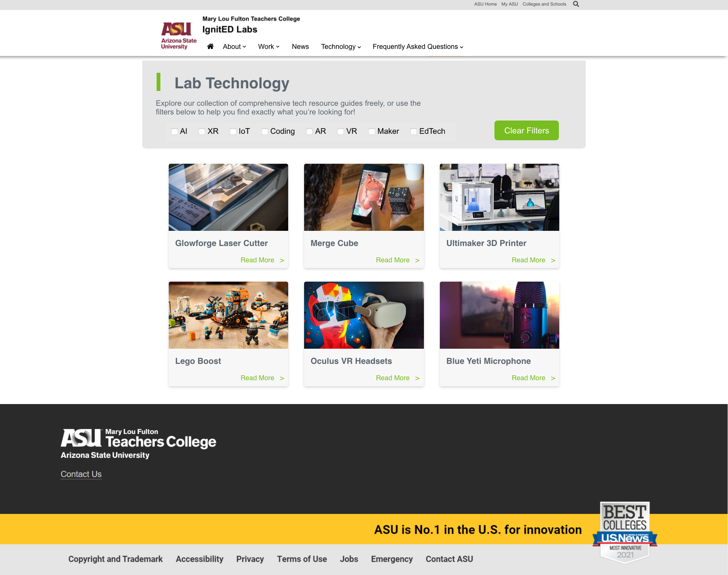The height and width of the screenshot is (575, 728).
Task: Go to home via house icon
Action: (210, 46)
